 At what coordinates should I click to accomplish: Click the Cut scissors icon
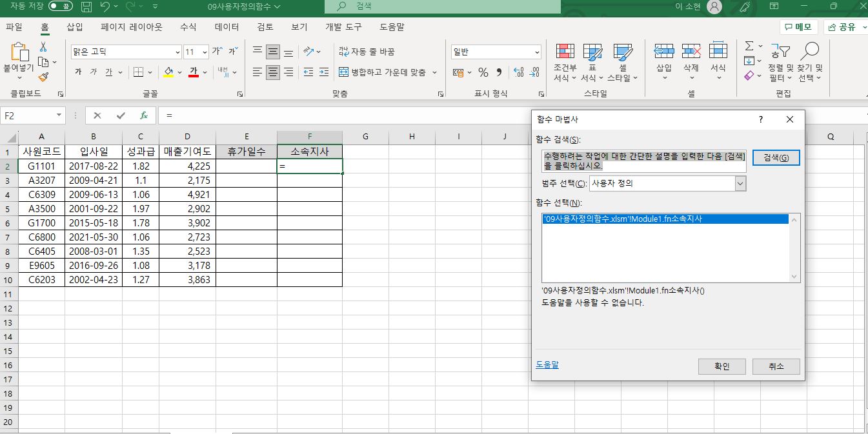43,47
